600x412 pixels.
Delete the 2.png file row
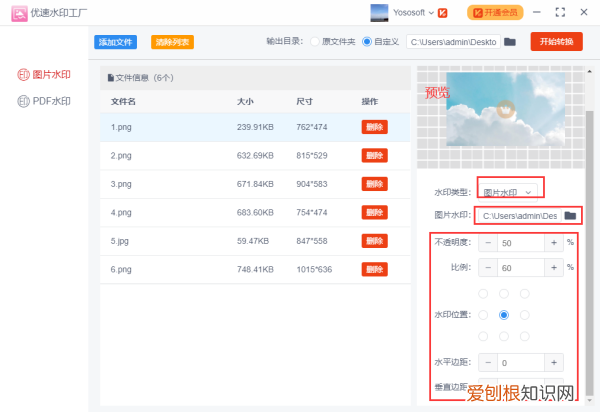(375, 155)
